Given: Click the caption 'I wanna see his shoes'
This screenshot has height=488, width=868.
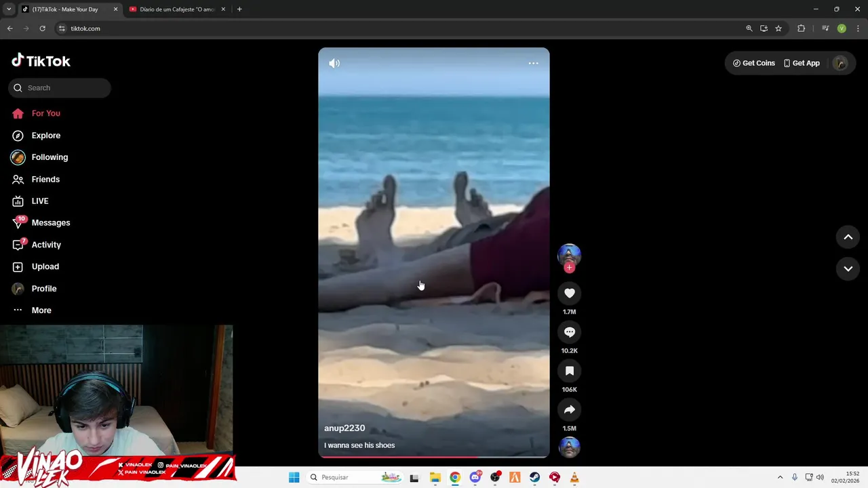Looking at the screenshot, I should tap(359, 445).
